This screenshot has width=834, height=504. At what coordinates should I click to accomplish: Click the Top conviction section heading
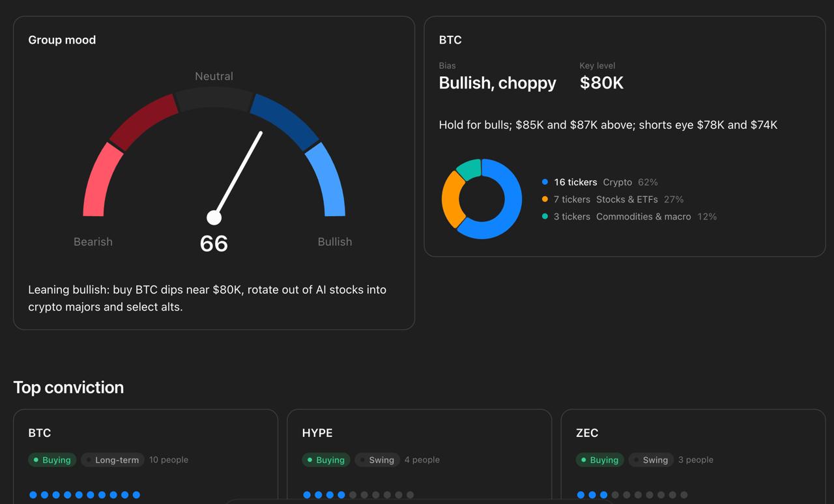tap(68, 387)
